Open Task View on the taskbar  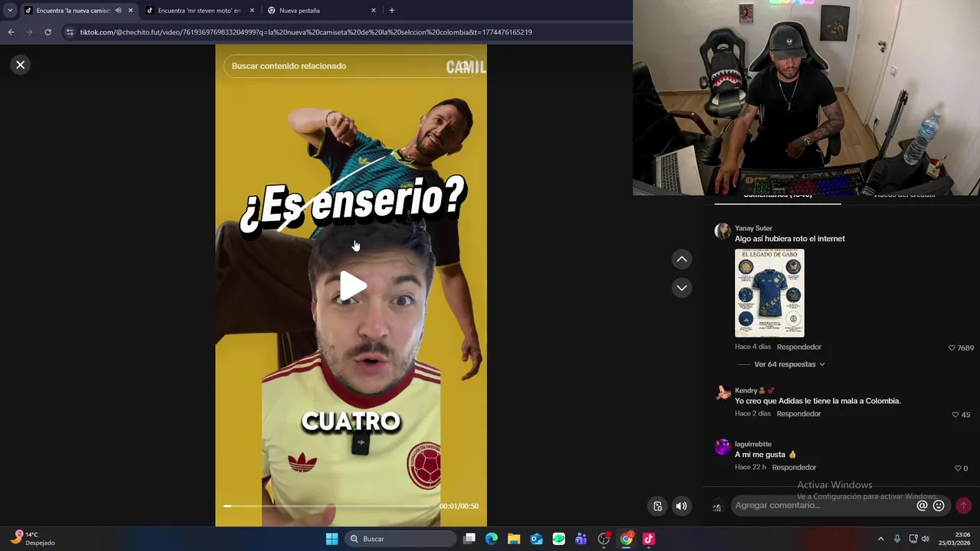click(x=469, y=539)
